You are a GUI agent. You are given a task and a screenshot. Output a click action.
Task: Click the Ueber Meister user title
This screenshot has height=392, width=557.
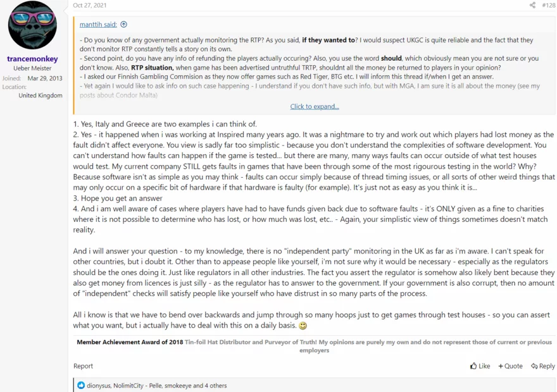[x=32, y=68]
